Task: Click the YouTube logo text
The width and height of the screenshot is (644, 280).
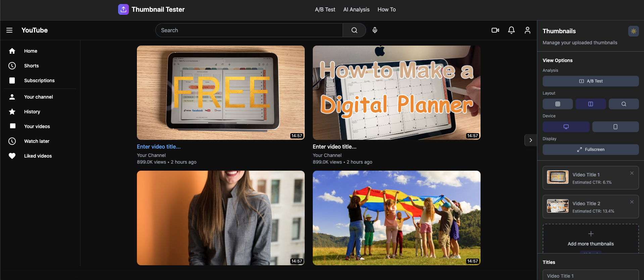Action: (35, 30)
